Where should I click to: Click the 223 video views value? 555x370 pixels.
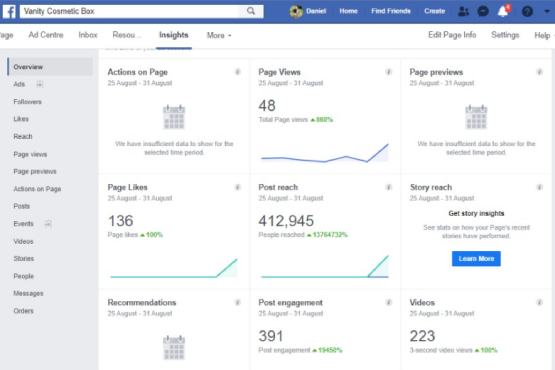pos(422,336)
